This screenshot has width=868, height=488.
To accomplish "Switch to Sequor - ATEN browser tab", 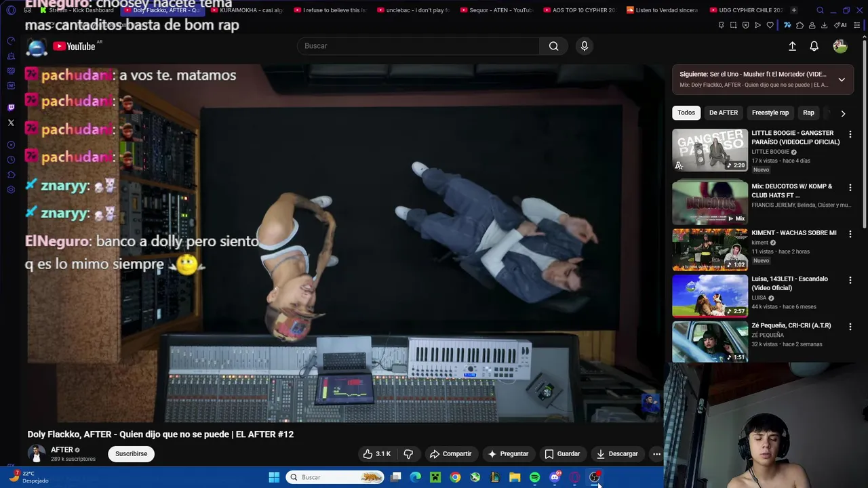I will 496,10.
